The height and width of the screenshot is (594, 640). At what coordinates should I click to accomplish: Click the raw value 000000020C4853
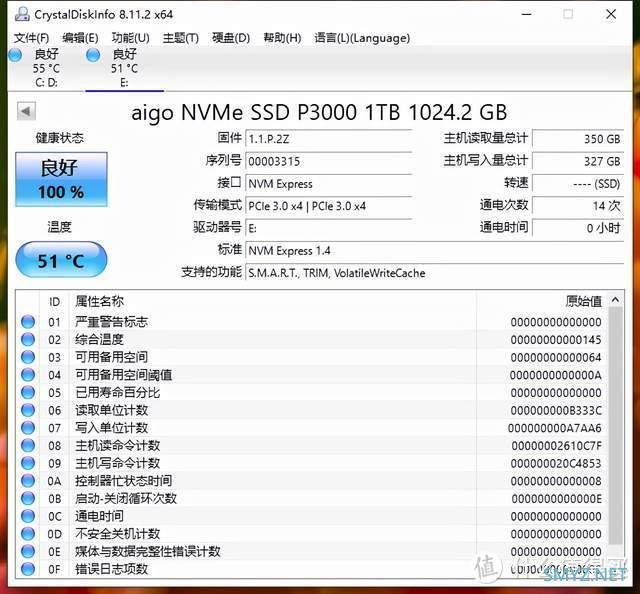pyautogui.click(x=556, y=463)
